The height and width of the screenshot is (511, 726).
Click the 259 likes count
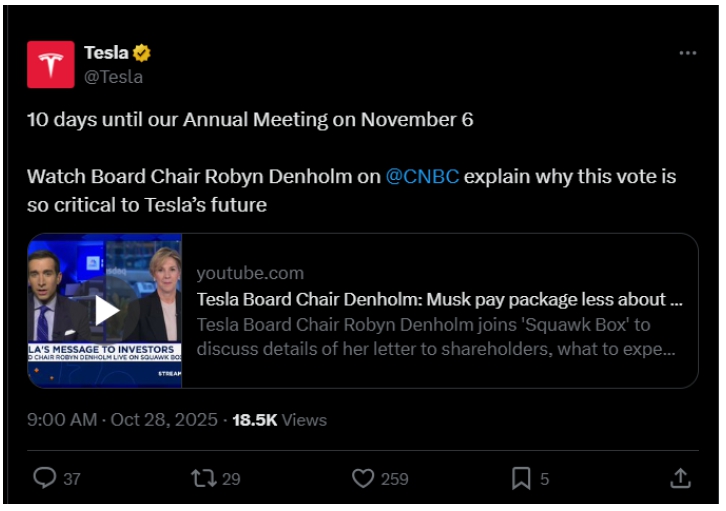point(395,479)
